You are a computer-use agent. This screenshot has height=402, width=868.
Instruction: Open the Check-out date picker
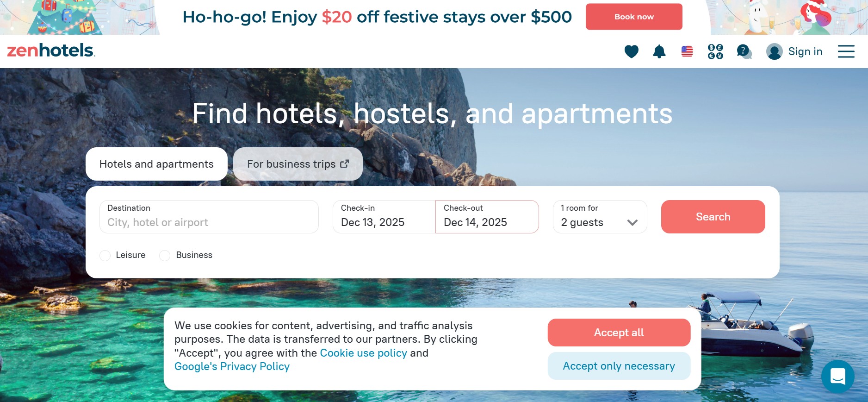click(487, 217)
